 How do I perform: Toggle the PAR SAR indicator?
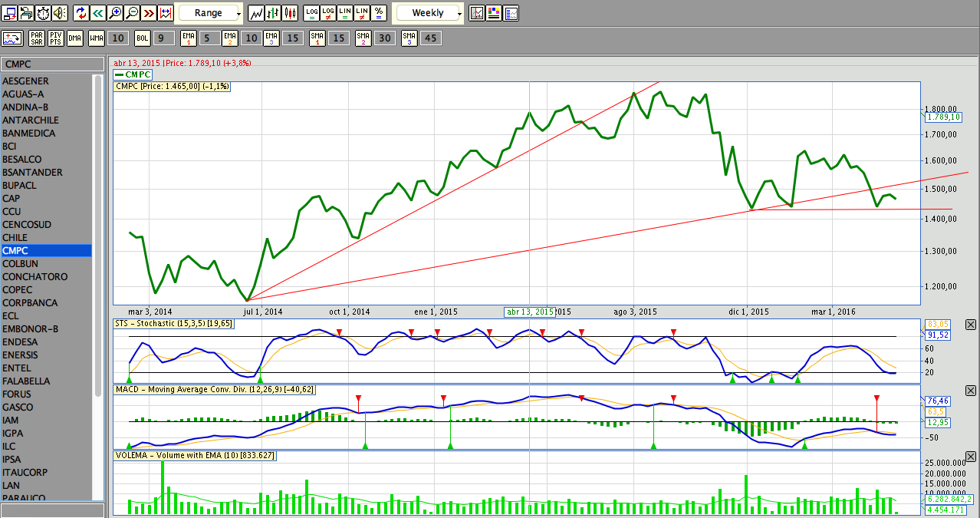pyautogui.click(x=36, y=38)
